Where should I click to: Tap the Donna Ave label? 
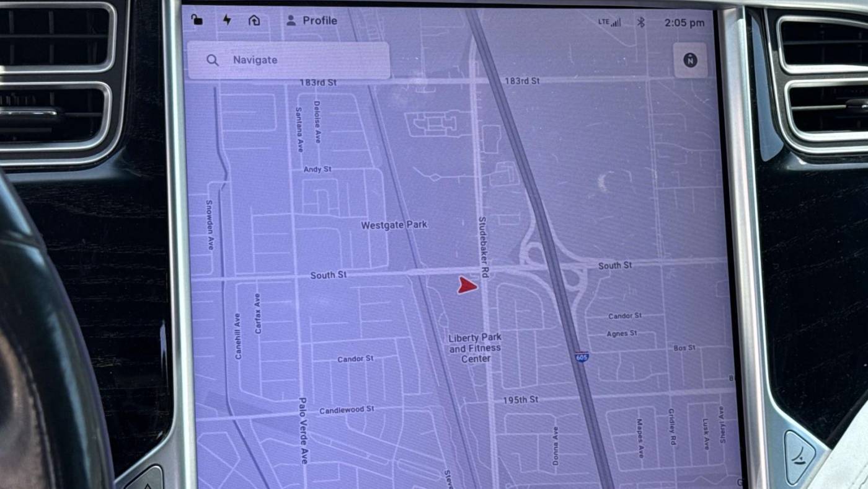pos(556,446)
